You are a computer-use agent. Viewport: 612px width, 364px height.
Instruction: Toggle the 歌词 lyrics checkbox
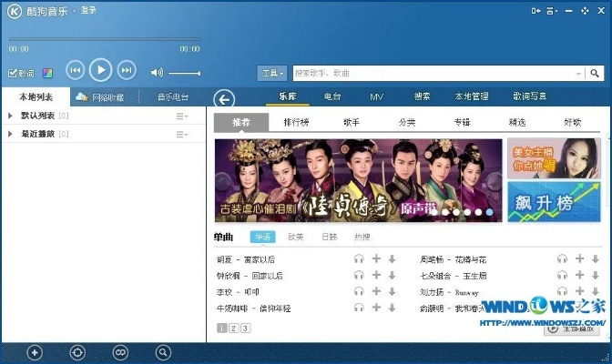12,73
